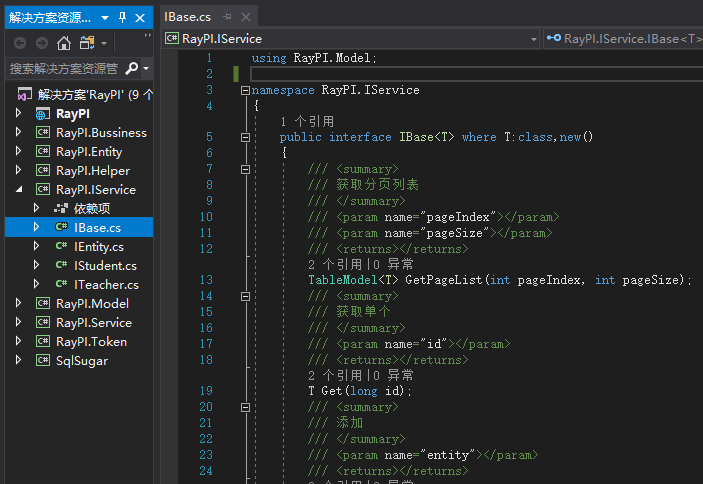Select IEntity.cs in the tree
Screen dimensions: 703x484
(x=99, y=247)
